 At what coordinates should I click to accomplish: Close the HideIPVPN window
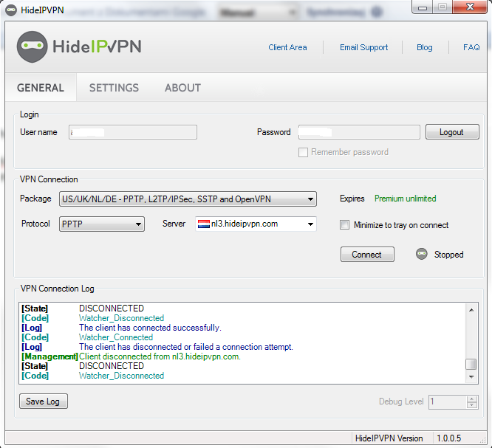470,7
